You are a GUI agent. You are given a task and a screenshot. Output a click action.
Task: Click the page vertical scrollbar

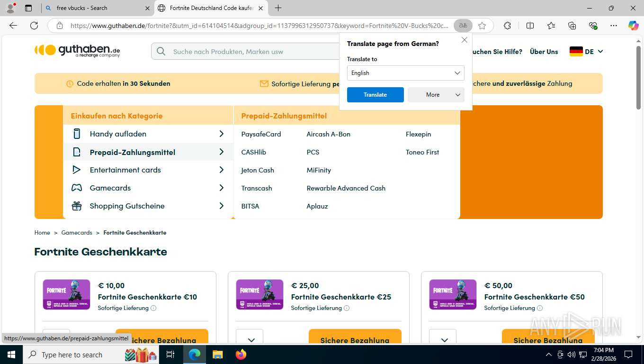point(639,78)
